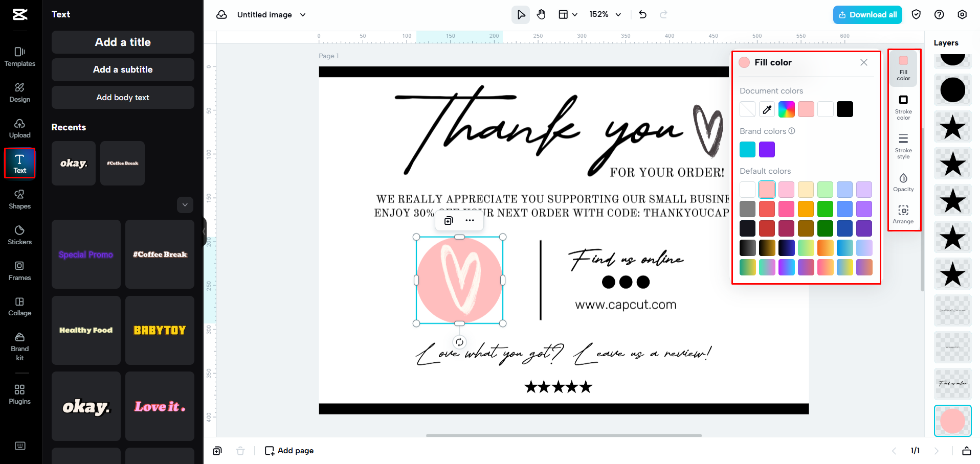Open Stroke color option
The width and height of the screenshot is (980, 464).
click(x=903, y=107)
